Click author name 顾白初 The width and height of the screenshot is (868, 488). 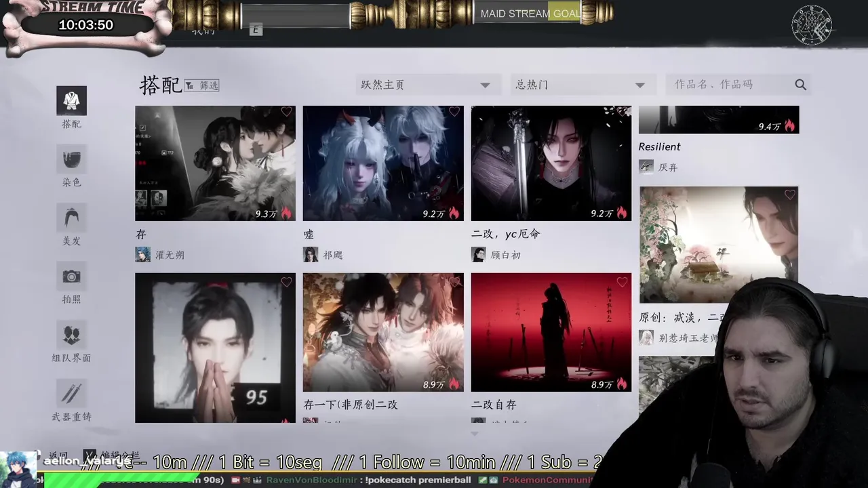click(x=505, y=256)
